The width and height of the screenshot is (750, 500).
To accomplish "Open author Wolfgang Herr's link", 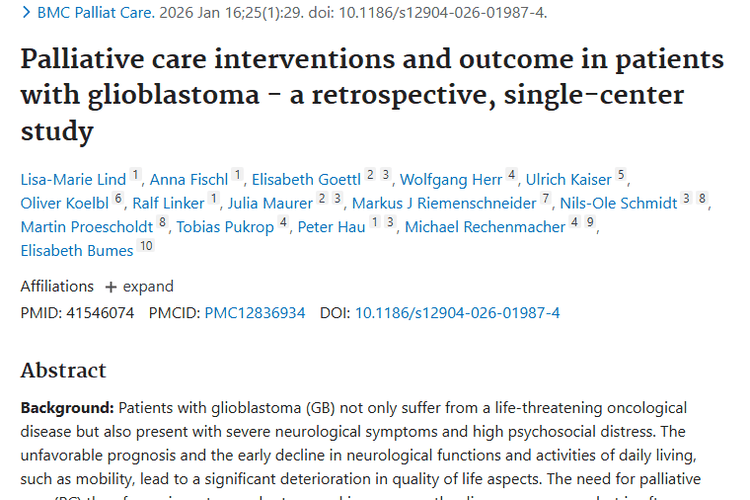I will (450, 180).
